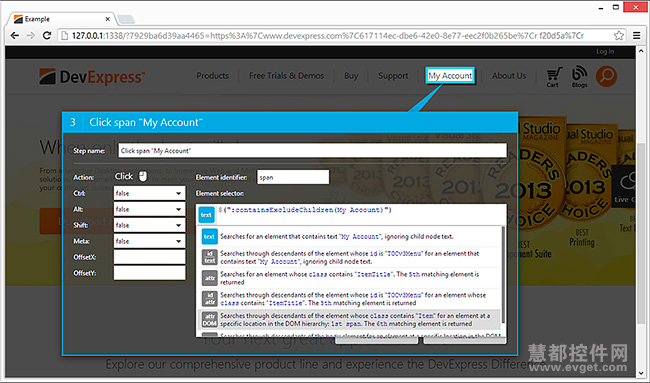Click the OffsetX input field
650x383 pixels.
[x=150, y=257]
